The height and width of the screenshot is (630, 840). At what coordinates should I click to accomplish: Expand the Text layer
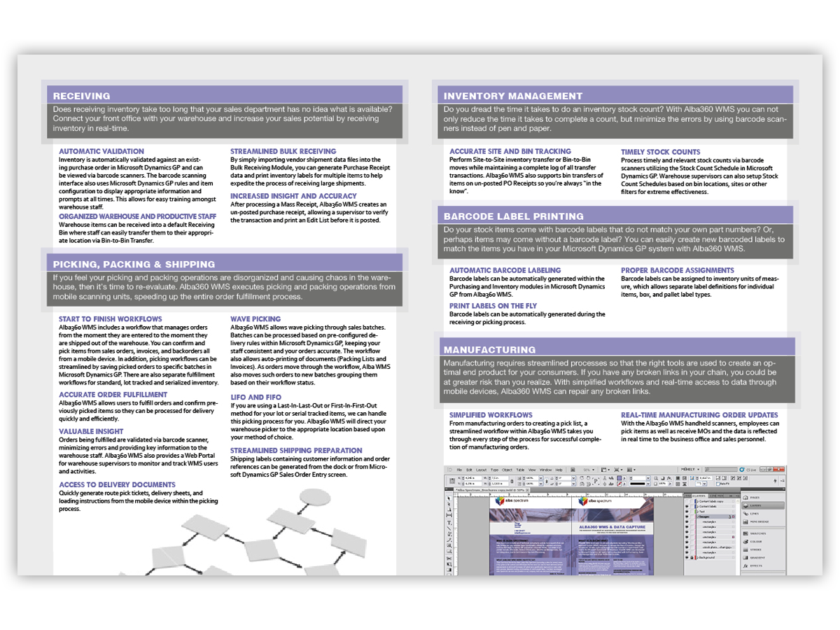coord(698,512)
